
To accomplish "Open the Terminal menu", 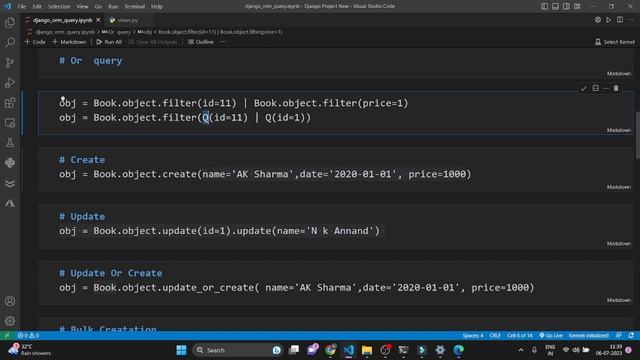I will point(135,7).
